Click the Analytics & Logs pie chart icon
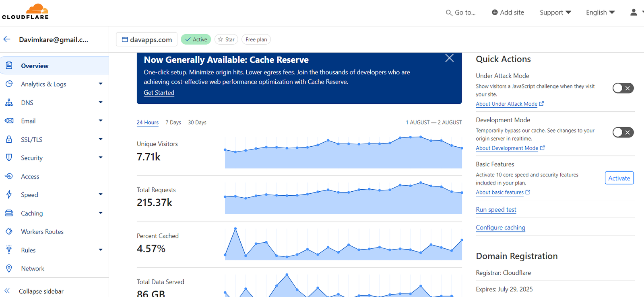Viewport: 644px width, 297px height. [9, 84]
